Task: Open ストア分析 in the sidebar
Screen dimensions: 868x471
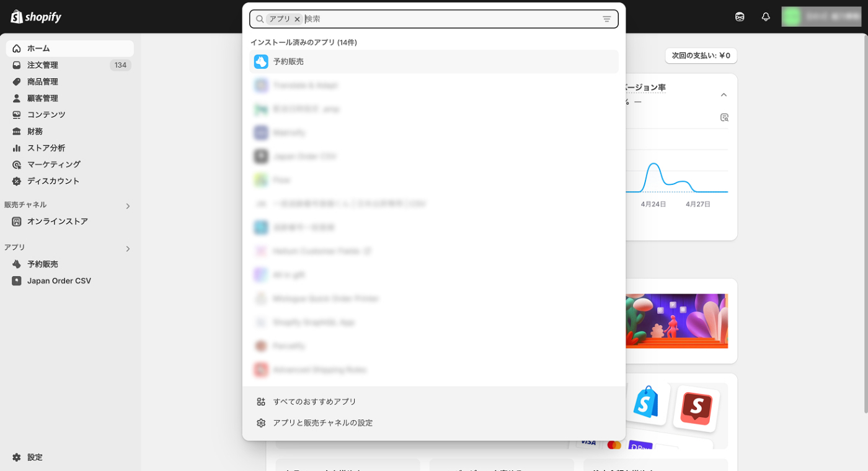Action: point(70,148)
